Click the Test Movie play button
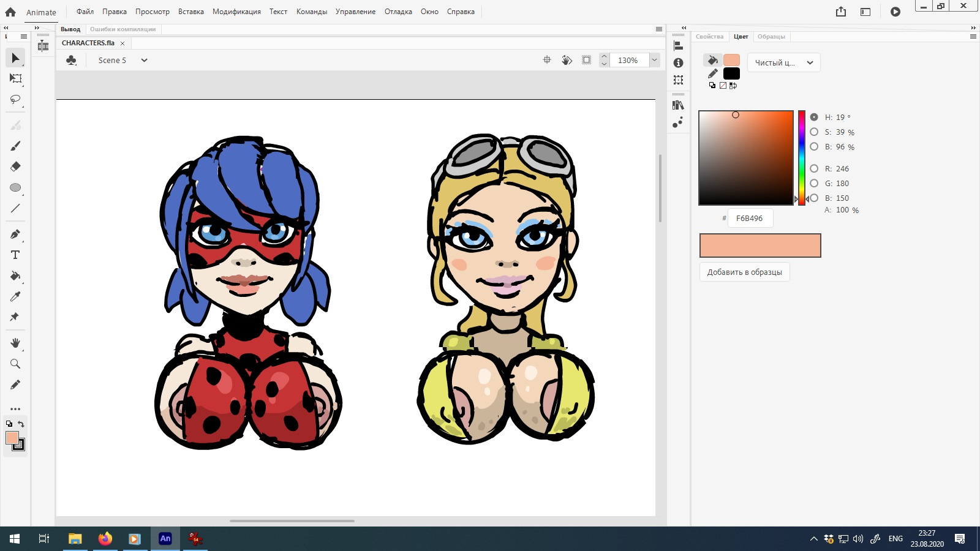The width and height of the screenshot is (980, 551). pyautogui.click(x=895, y=12)
